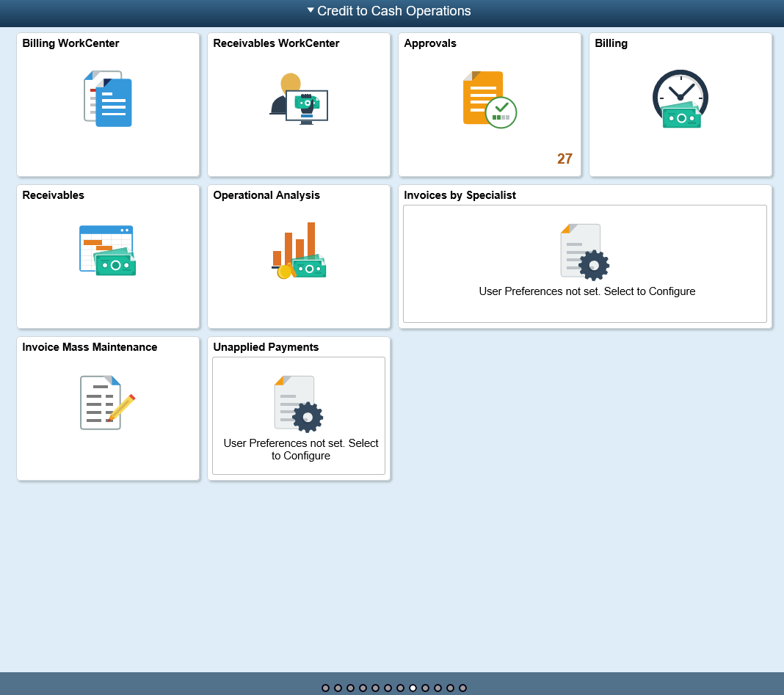Select the last homepage pagination dot

463,688
